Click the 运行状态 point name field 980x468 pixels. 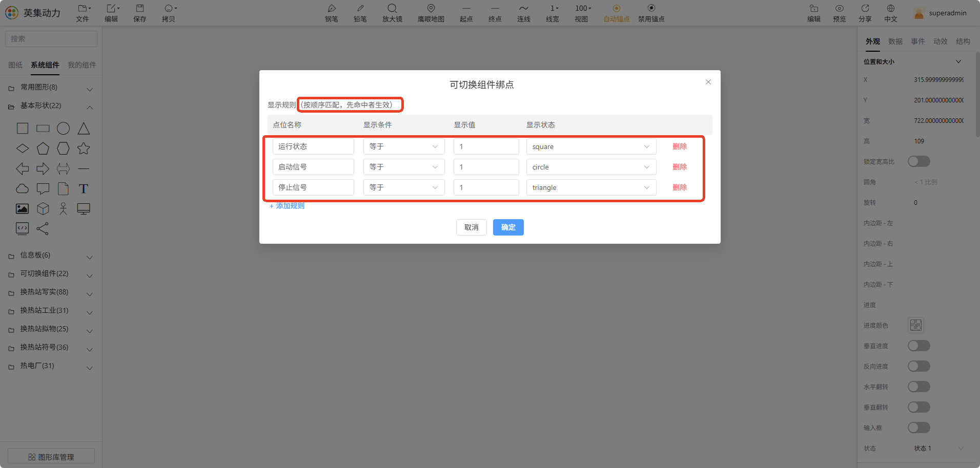(313, 146)
